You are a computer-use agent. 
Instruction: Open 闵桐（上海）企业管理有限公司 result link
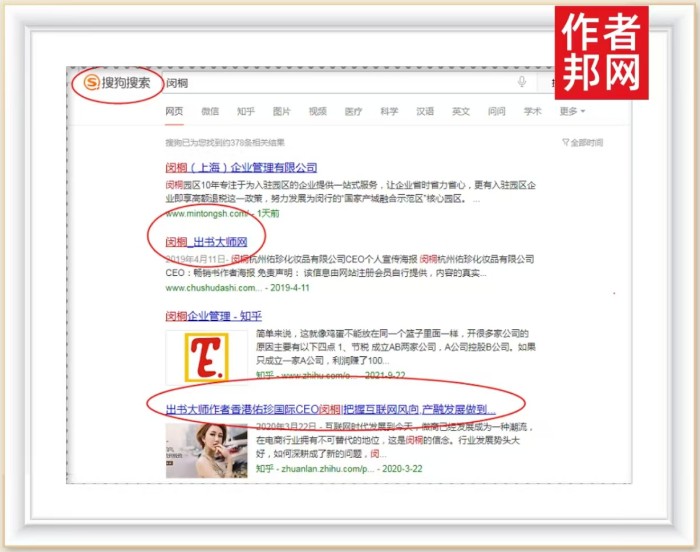241,168
